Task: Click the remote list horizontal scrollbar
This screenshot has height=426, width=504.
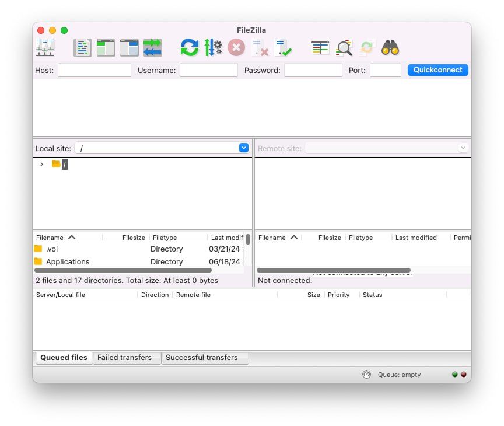Action: click(334, 270)
